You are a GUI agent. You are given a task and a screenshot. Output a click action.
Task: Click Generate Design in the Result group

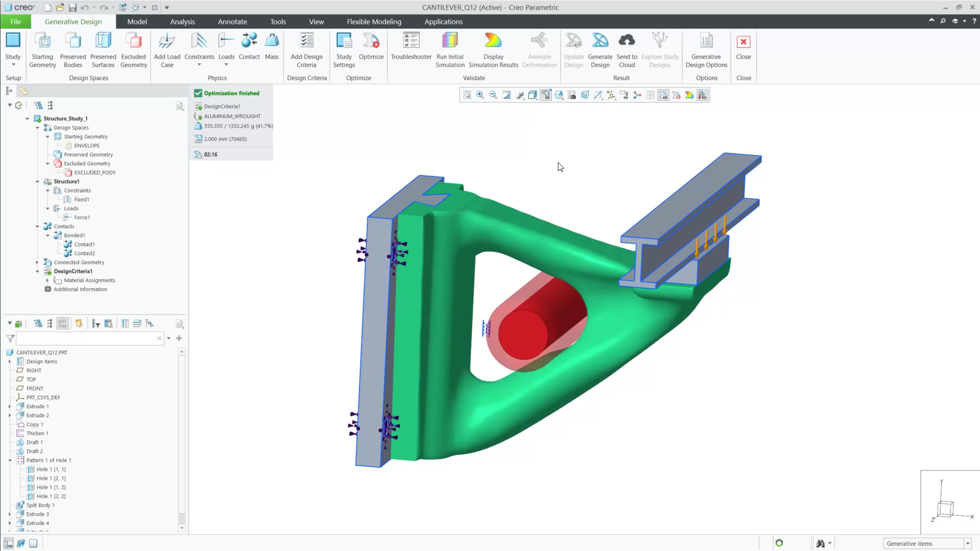[x=600, y=48]
